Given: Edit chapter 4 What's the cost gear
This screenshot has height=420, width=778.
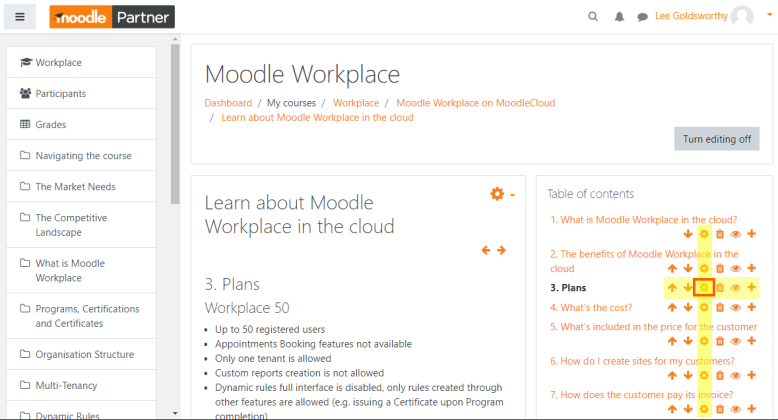Looking at the screenshot, I should click(x=704, y=307).
